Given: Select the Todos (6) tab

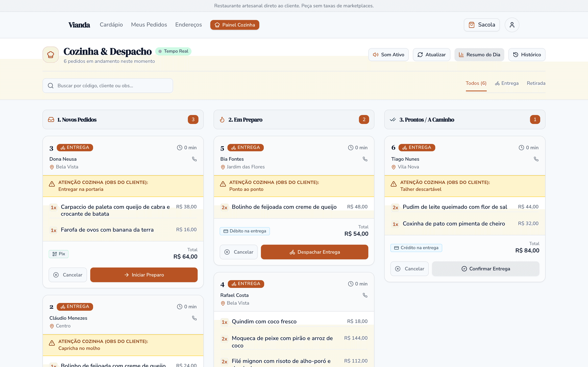Looking at the screenshot, I should [x=476, y=83].
